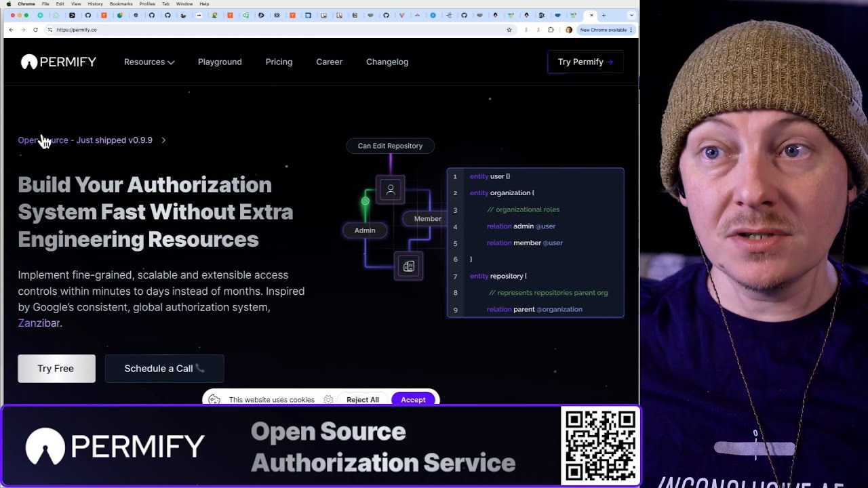Click 'entity repository {' code line
Screen dimensions: 868x488
tap(498, 276)
